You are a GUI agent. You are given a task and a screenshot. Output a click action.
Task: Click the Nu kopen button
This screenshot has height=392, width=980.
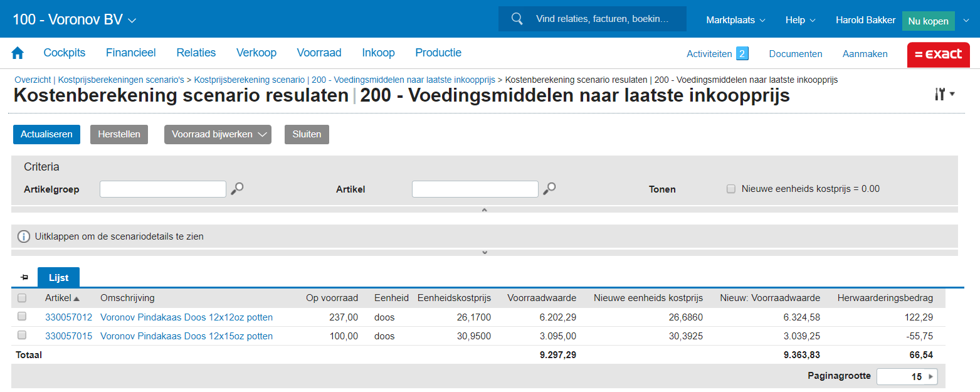click(929, 21)
